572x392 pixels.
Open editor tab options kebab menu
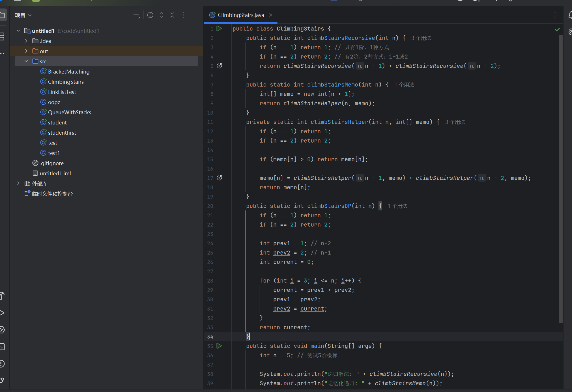tap(555, 15)
